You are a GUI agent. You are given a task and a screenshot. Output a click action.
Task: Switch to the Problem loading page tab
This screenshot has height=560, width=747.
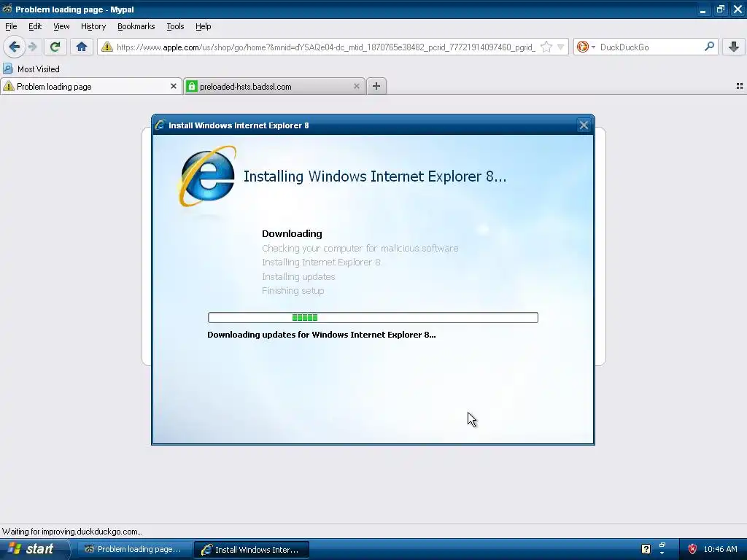pyautogui.click(x=90, y=86)
